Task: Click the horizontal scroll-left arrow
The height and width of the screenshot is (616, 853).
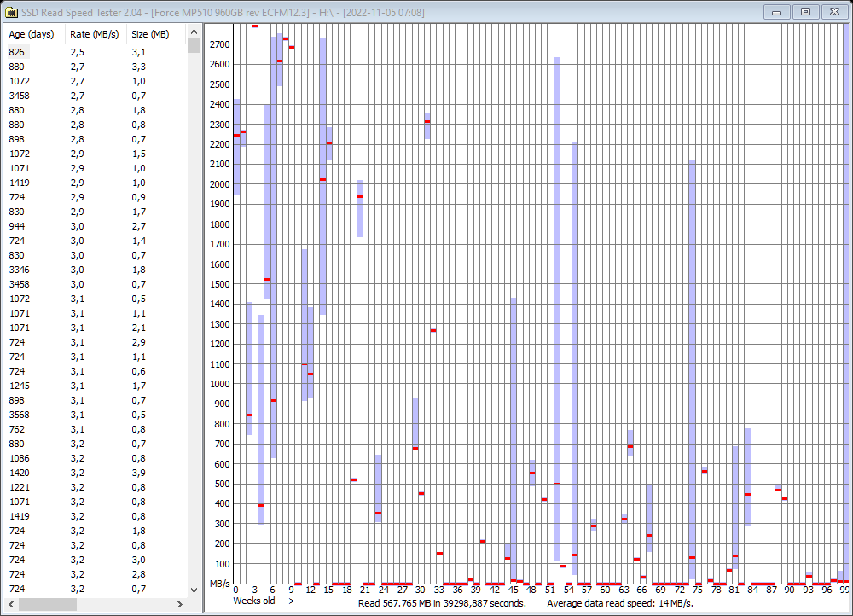Action: [x=11, y=604]
